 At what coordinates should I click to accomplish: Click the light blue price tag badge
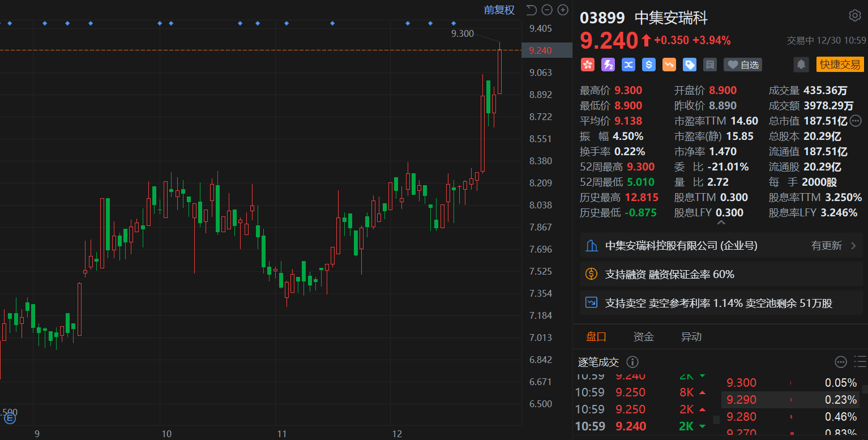[690, 65]
